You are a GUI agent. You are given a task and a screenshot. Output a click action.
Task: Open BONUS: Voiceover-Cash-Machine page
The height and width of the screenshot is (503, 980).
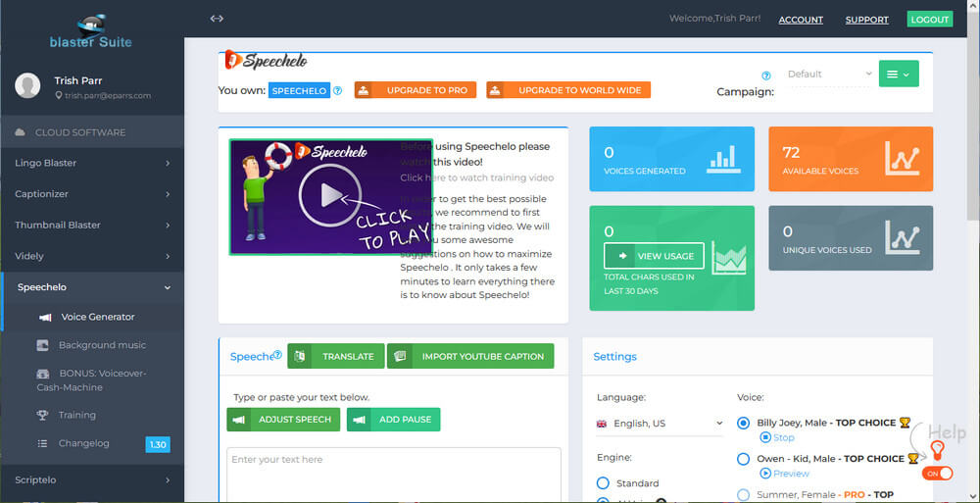pyautogui.click(x=91, y=380)
